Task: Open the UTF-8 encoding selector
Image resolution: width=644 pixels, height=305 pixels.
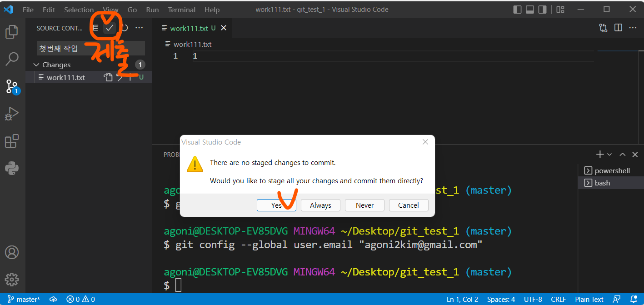Action: tap(533, 299)
